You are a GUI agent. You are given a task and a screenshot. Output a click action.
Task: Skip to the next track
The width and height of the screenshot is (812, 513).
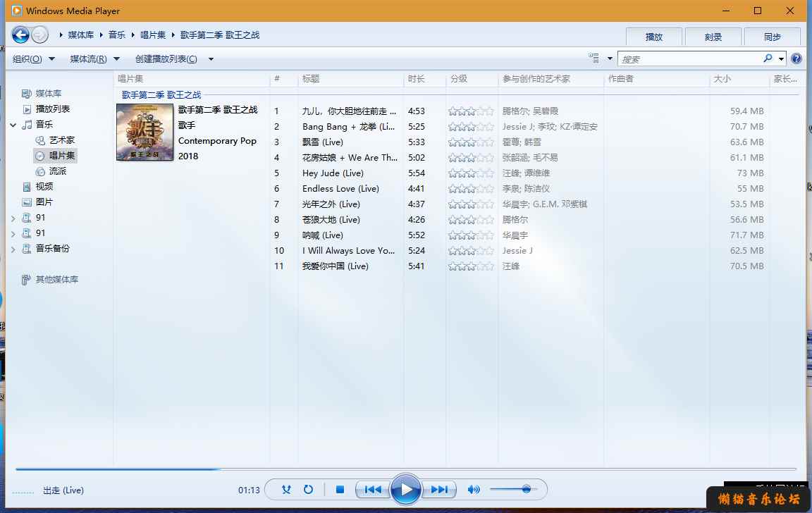[439, 490]
